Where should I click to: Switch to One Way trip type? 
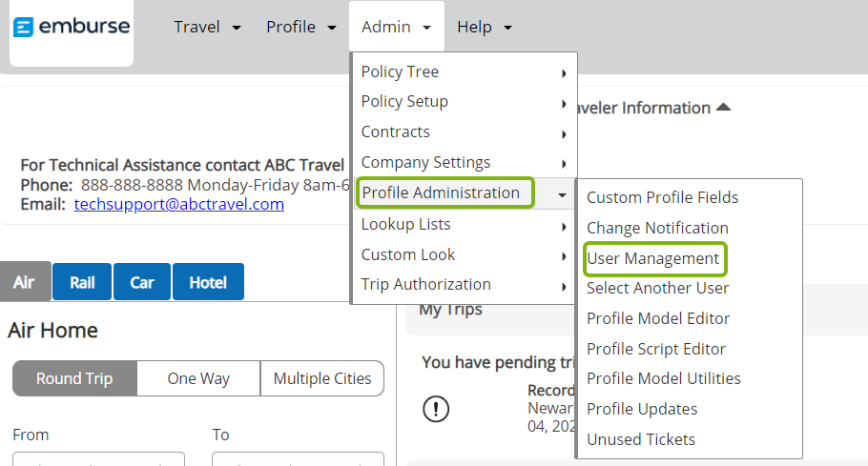click(x=198, y=378)
